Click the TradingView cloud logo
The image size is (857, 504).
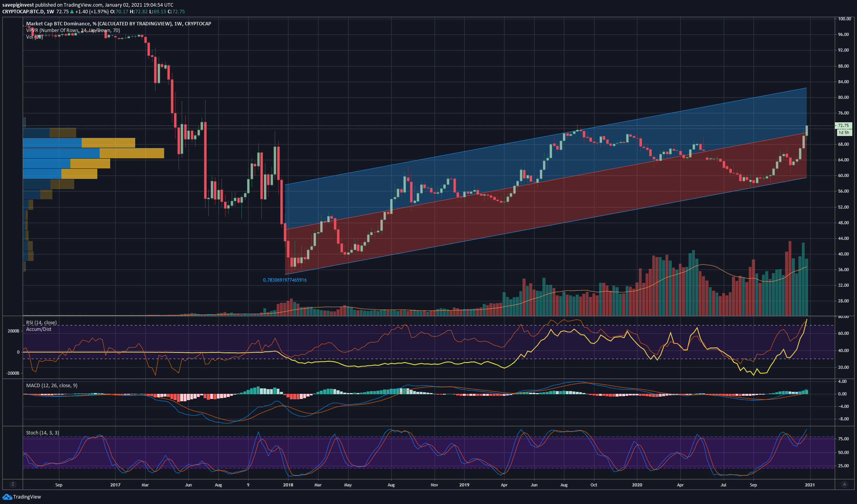point(7,497)
